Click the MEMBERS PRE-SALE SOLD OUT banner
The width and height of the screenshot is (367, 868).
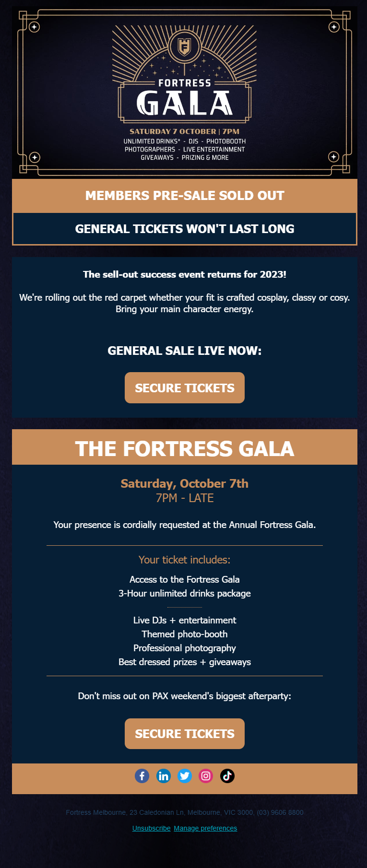(x=185, y=196)
